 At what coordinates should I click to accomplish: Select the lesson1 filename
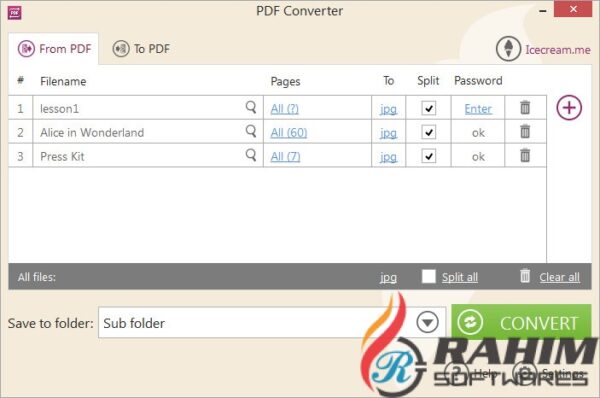pos(59,109)
